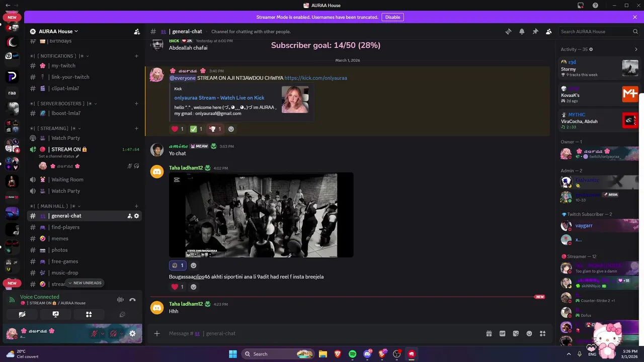This screenshot has width=644, height=362.
Task: Collapse the MAIN HALL category
Action: point(55,206)
